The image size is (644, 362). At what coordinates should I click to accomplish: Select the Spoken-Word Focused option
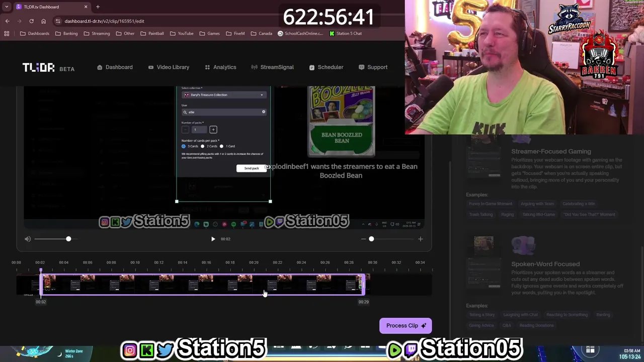click(545, 264)
